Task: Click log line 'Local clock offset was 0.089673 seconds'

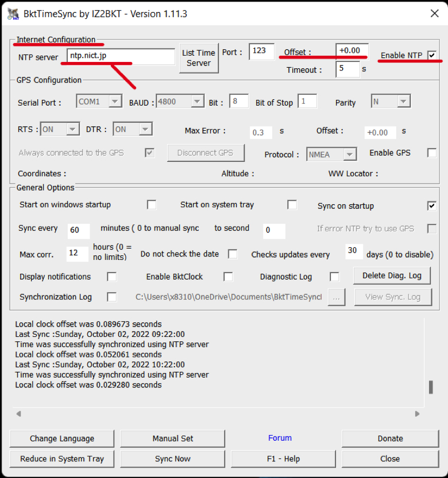Action: tap(88, 324)
